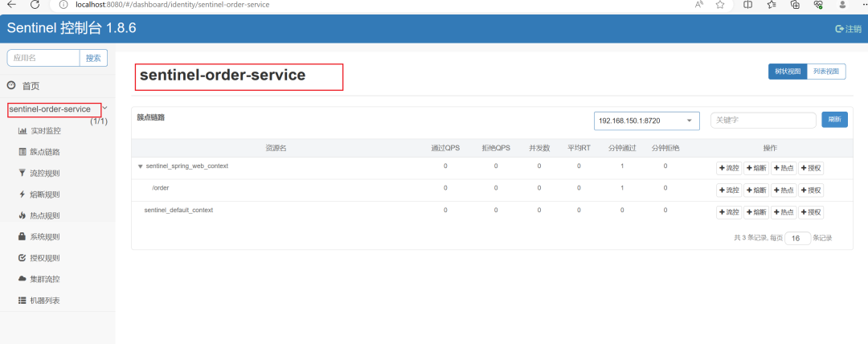This screenshot has width=868, height=344.
Task: Click 热点 for sentinel_spring_web_context row
Action: pos(784,169)
